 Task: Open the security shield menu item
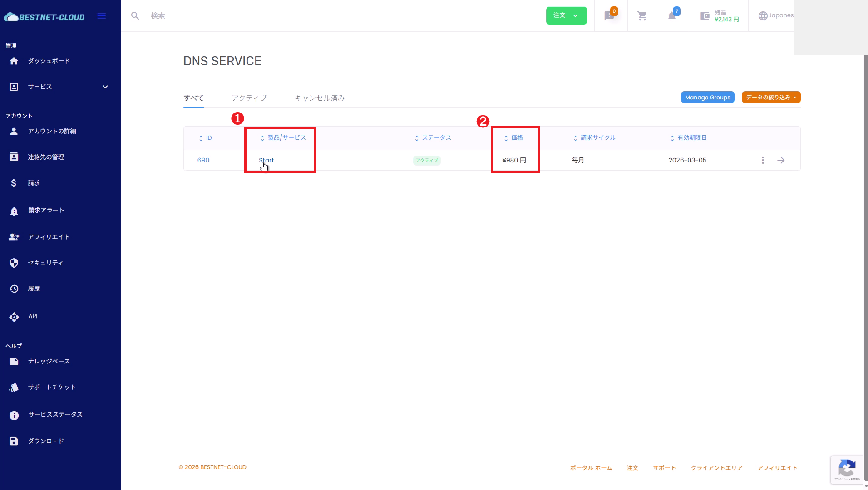45,263
